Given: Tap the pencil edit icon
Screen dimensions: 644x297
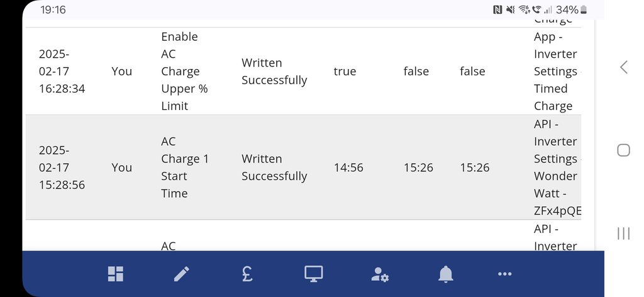Looking at the screenshot, I should 182,274.
